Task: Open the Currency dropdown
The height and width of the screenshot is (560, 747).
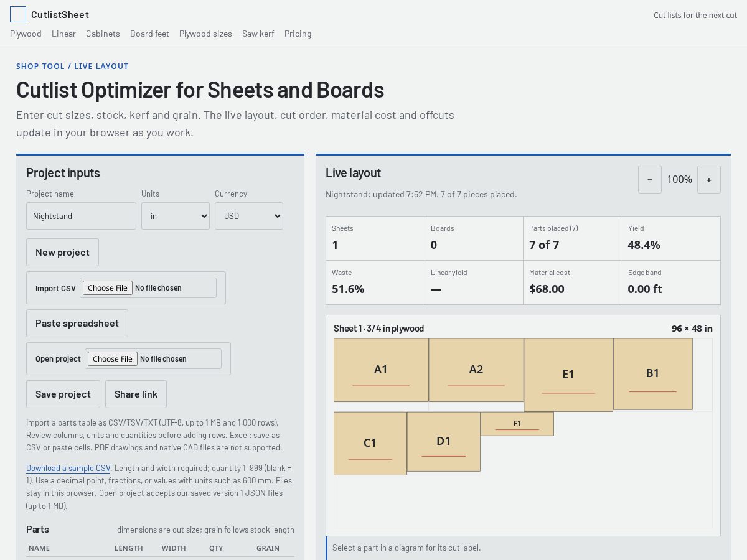Action: tap(249, 216)
